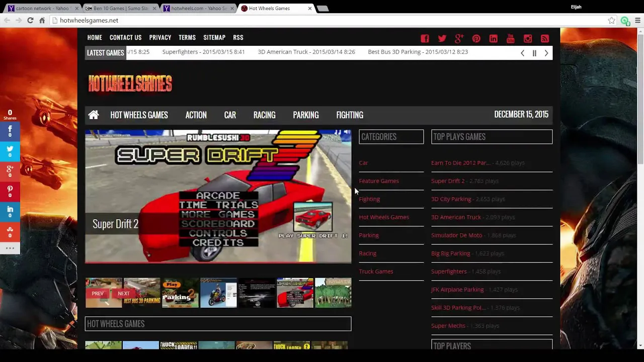The image size is (644, 362).
Task: Open the TERMS top menu link
Action: coord(187,37)
